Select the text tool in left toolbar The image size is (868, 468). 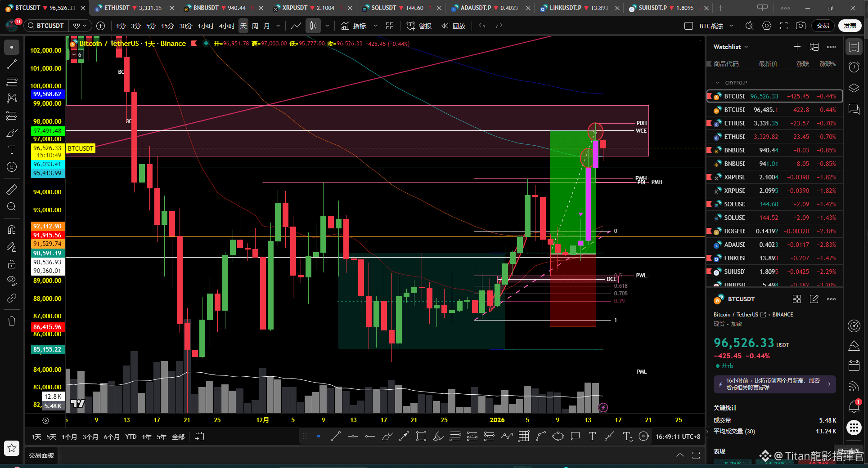(x=12, y=150)
